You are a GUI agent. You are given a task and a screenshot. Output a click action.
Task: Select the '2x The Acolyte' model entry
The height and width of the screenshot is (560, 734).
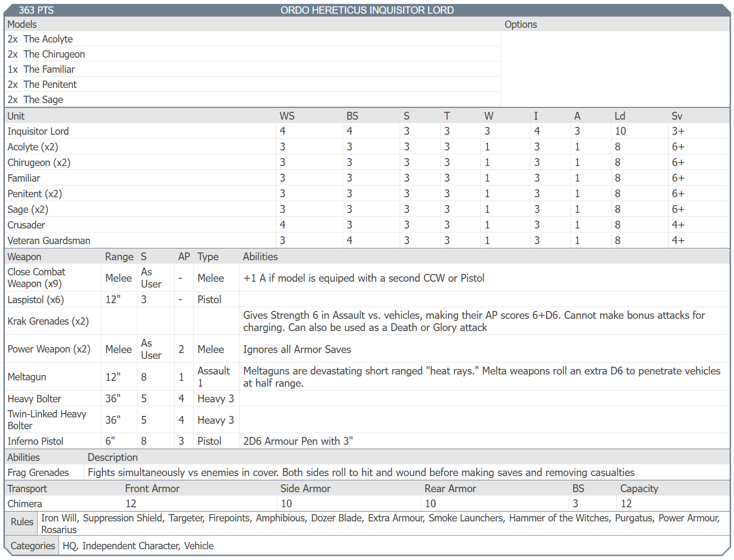click(x=40, y=39)
